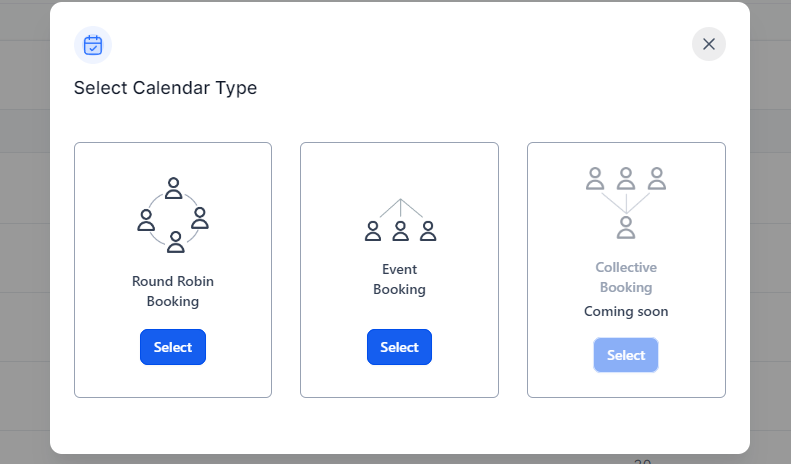Screen dimensions: 791x464
Task: Close the Select Calendar Type dialog
Action: [x=709, y=44]
